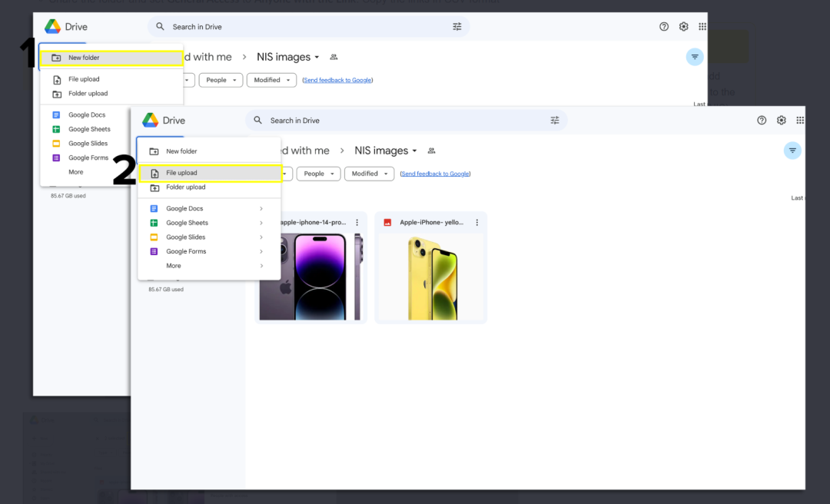Click shared people icon beside NIS images, back window
The height and width of the screenshot is (504, 830).
pyautogui.click(x=334, y=57)
